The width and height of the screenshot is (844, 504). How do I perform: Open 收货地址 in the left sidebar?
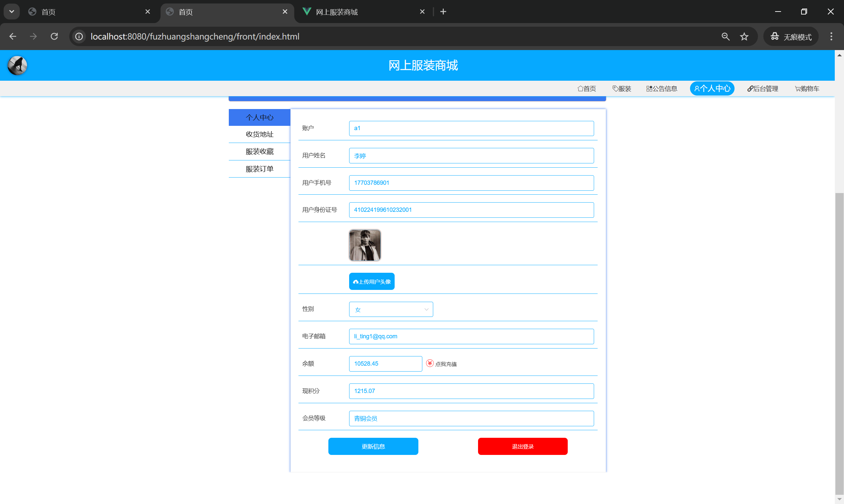[x=259, y=134]
